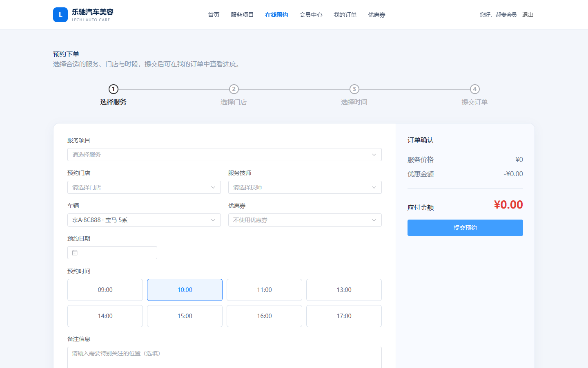Select the 09:00 time slot

point(105,290)
